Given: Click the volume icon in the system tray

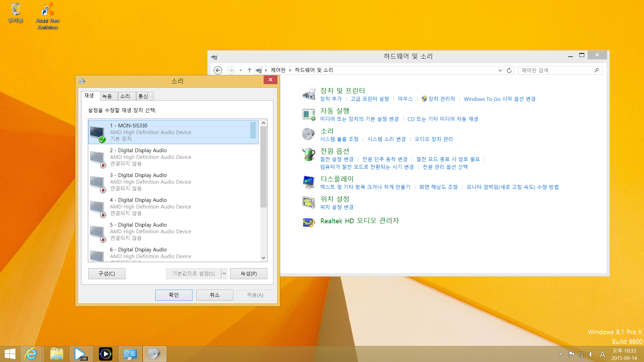Looking at the screenshot, I should click(591, 354).
